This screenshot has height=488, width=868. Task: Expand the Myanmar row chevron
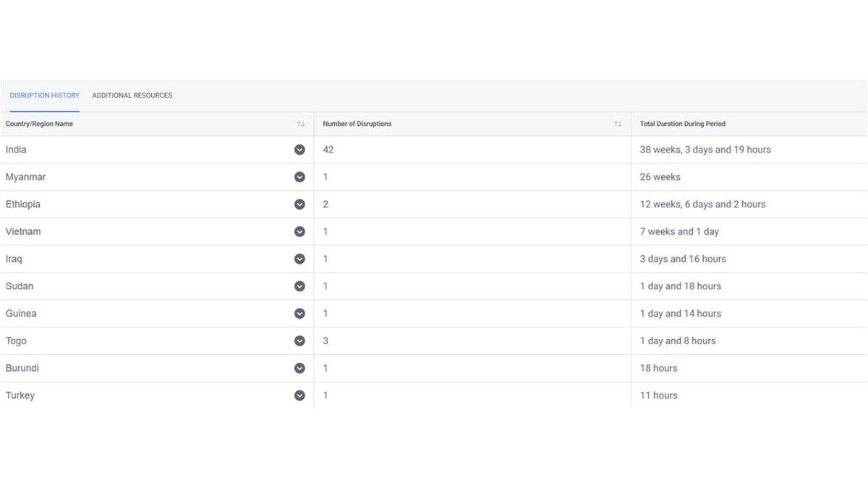299,177
